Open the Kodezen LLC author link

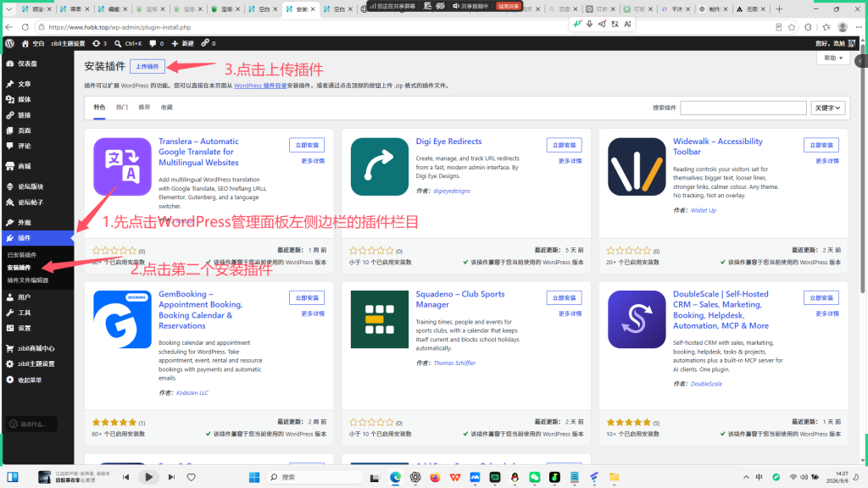pyautogui.click(x=192, y=393)
